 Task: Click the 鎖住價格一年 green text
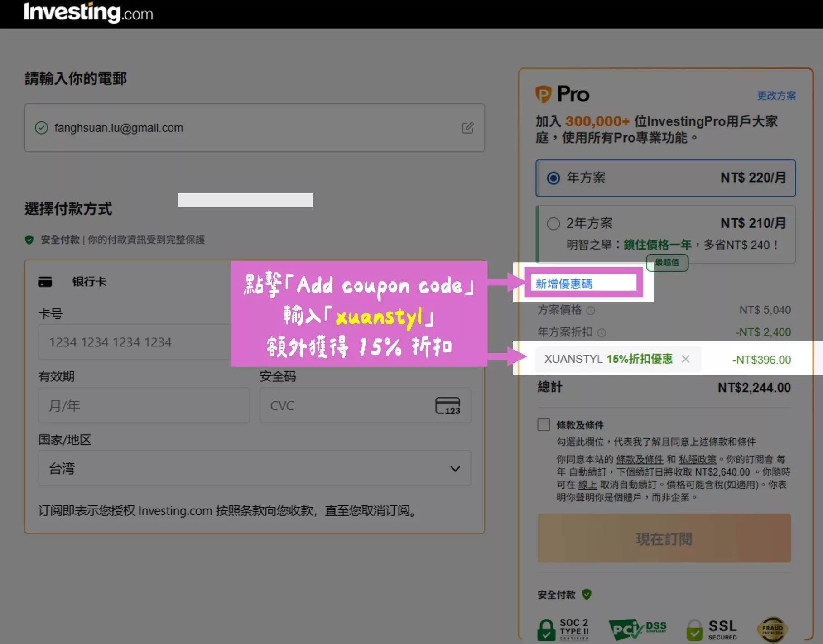[657, 245]
